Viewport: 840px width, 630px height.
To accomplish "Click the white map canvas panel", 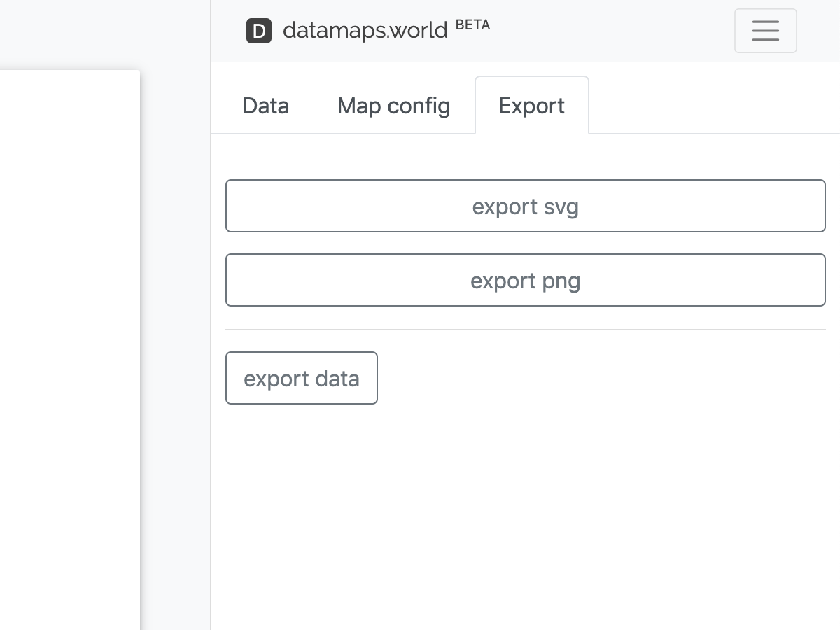I will coord(70,350).
